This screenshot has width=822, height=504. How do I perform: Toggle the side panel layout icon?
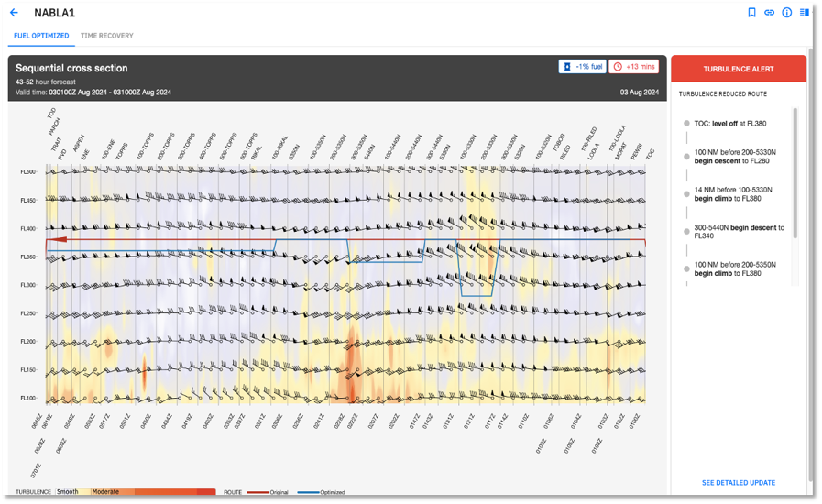tap(804, 13)
